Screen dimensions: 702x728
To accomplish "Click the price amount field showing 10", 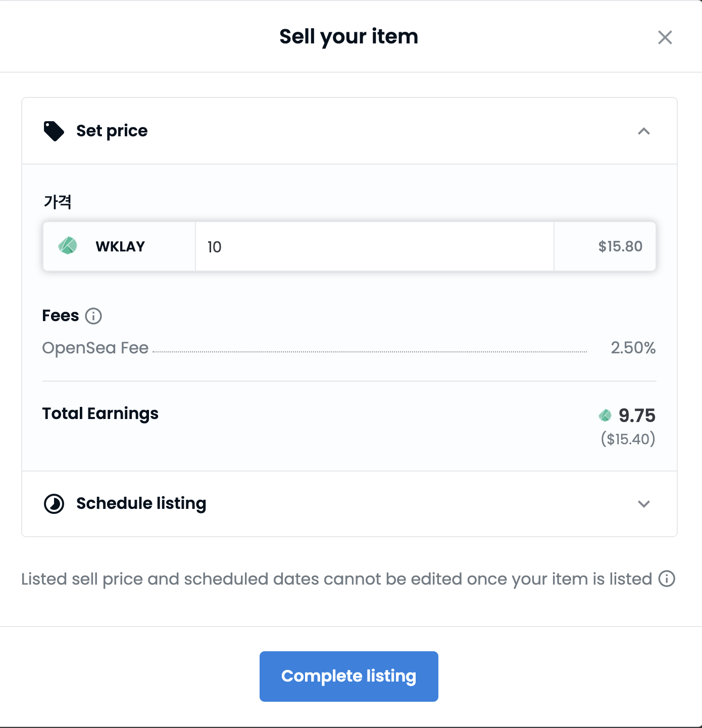I will coord(375,246).
